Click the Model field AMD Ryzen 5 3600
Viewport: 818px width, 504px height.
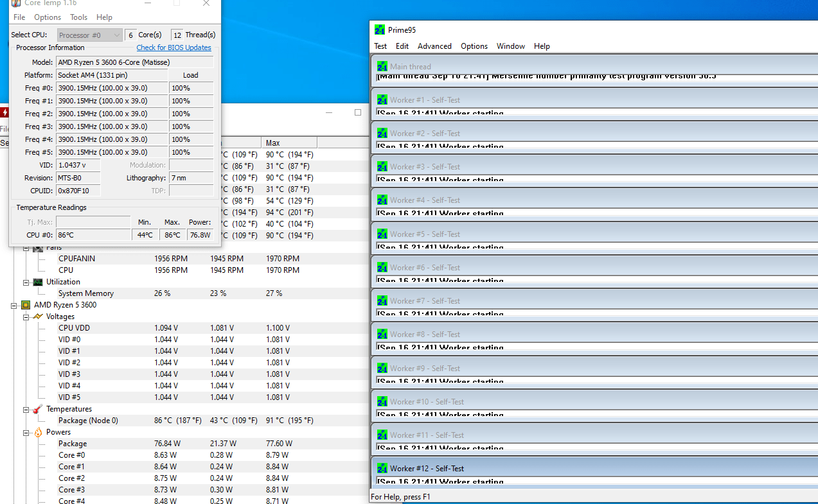[135, 62]
